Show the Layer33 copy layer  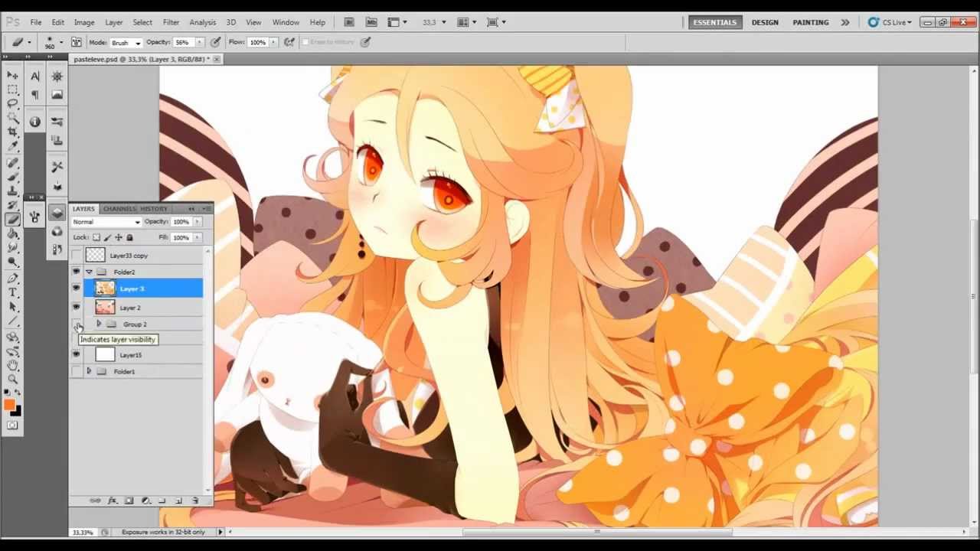click(76, 255)
